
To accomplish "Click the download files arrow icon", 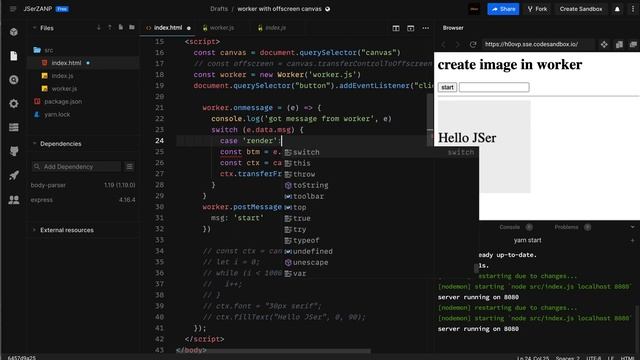I will (99, 28).
